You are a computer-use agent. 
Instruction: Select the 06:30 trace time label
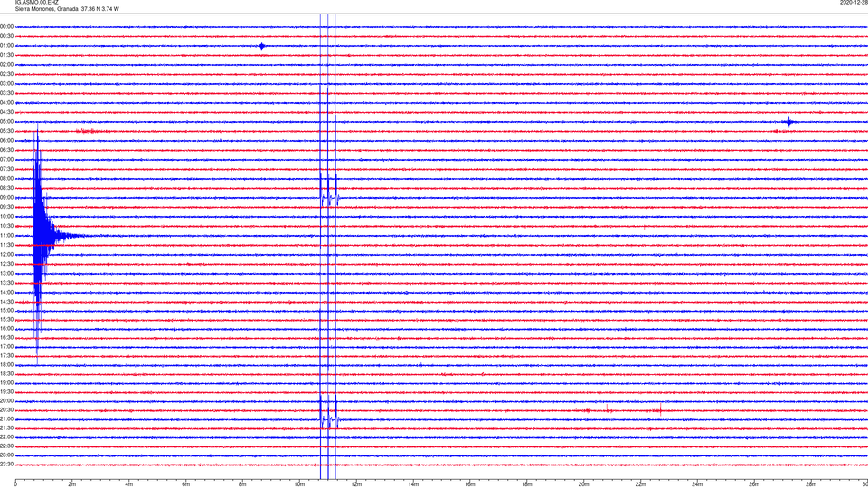click(x=6, y=150)
